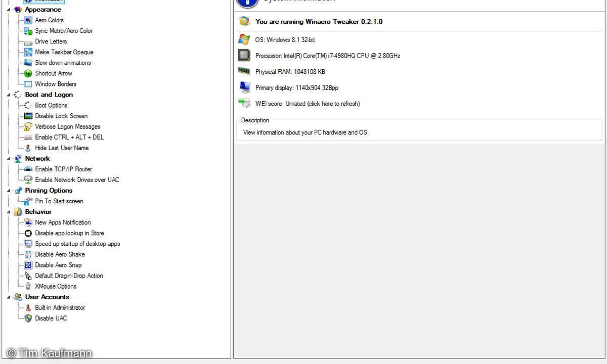The width and height of the screenshot is (607, 364).
Task: Click the XMouse Options mouse icon
Action: click(28, 286)
